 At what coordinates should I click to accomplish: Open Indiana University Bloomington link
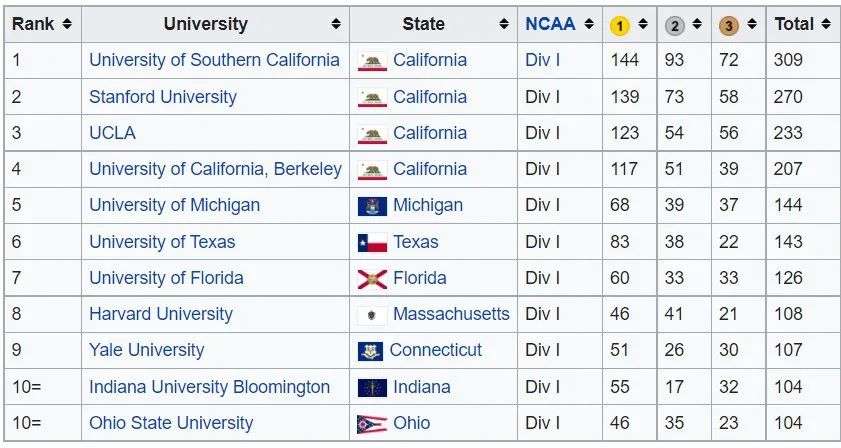click(209, 387)
